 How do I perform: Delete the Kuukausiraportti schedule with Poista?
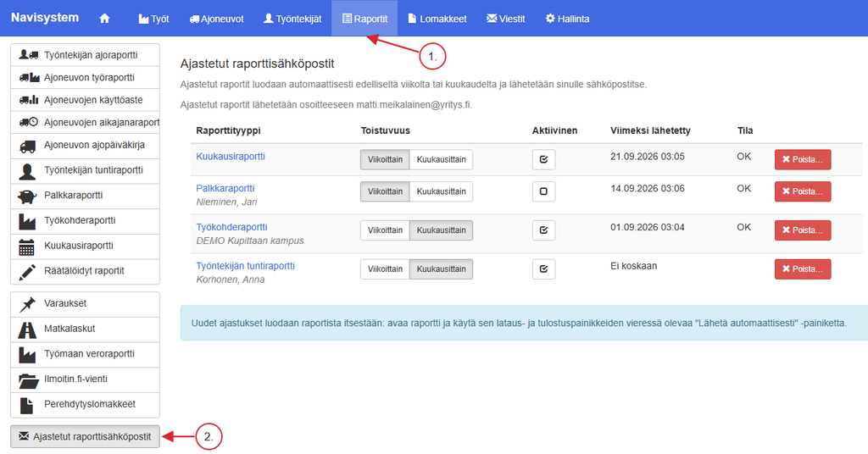(x=803, y=159)
